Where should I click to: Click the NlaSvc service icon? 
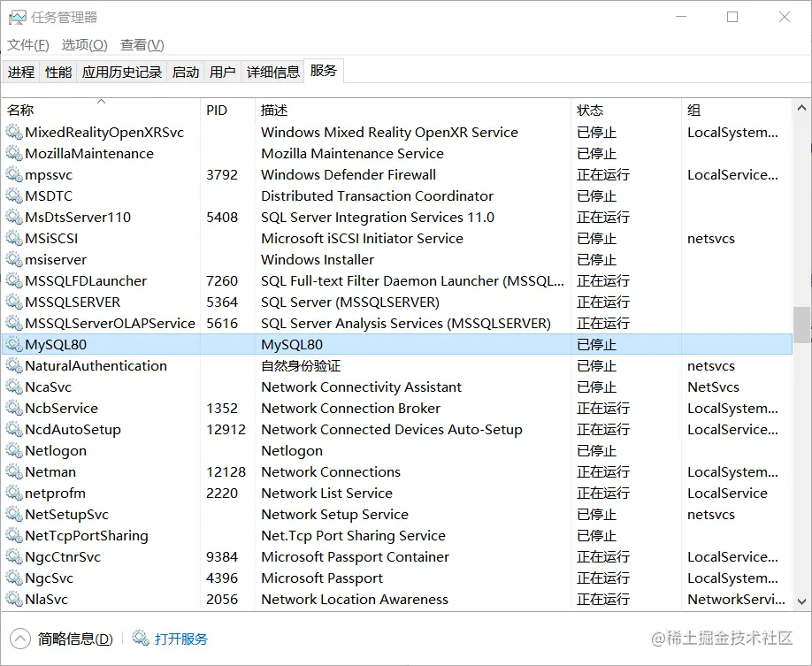click(x=14, y=599)
